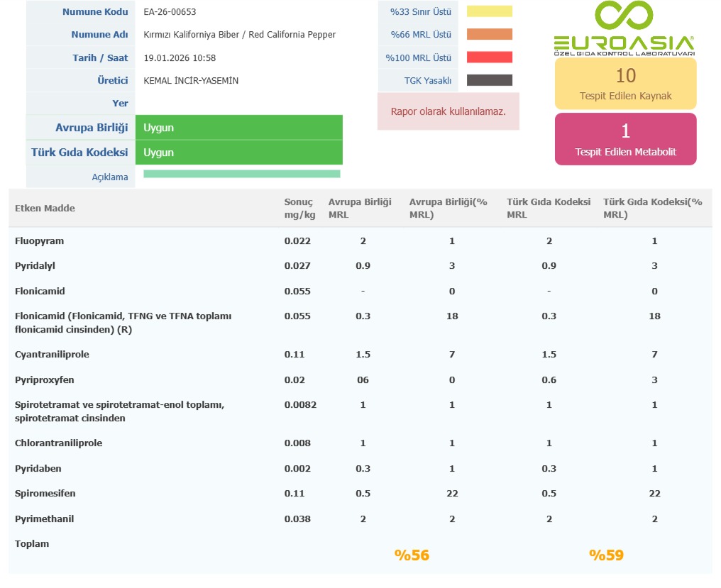Click the dark gray TGK Yasaklı swatch
The width and height of the screenshot is (721, 588).
click(x=489, y=80)
